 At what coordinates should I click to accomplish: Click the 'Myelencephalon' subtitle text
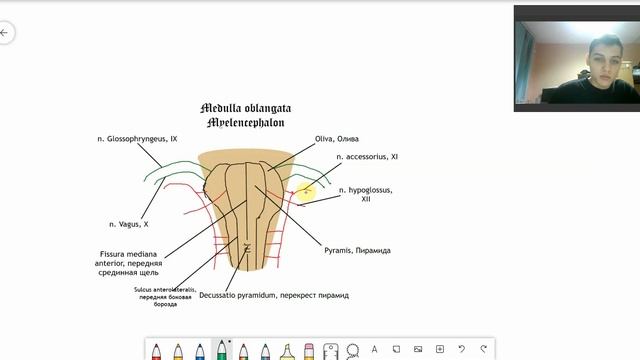click(246, 122)
